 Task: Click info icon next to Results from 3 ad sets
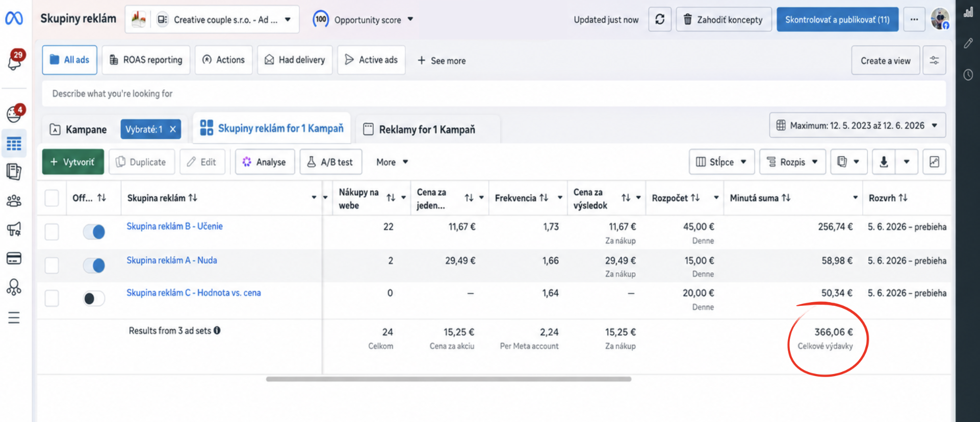click(x=217, y=330)
